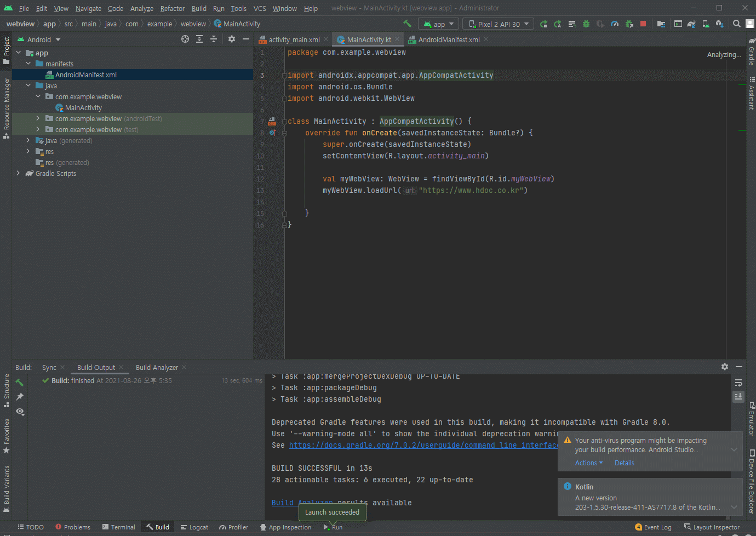Select opened file target icon in Project panel
The height and width of the screenshot is (536, 756).
185,39
